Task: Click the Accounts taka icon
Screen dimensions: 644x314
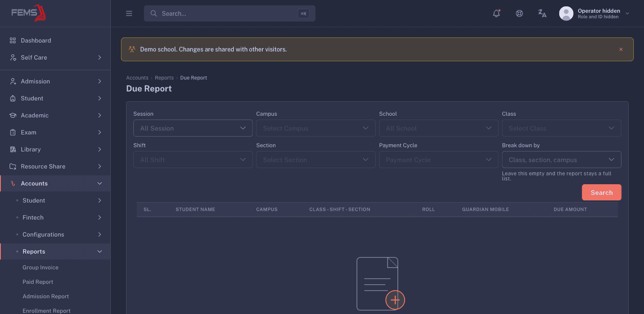Action: tap(13, 183)
